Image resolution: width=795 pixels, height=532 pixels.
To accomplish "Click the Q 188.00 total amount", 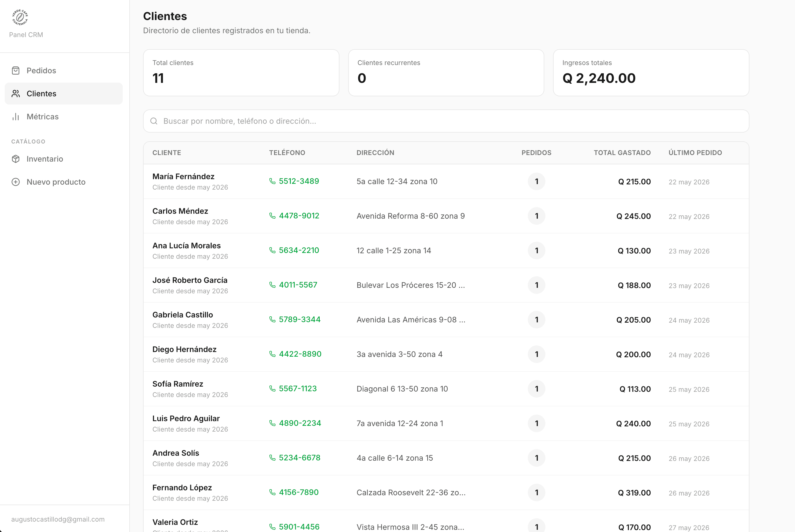I will (634, 285).
